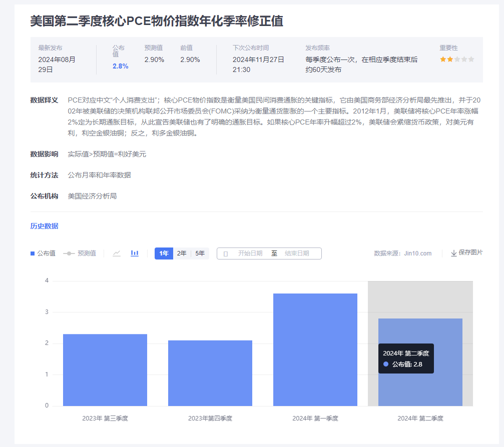Switch to bar chart view icon

click(x=135, y=253)
